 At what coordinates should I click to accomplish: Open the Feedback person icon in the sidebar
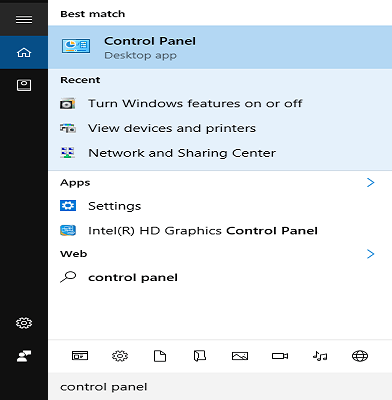point(24,356)
